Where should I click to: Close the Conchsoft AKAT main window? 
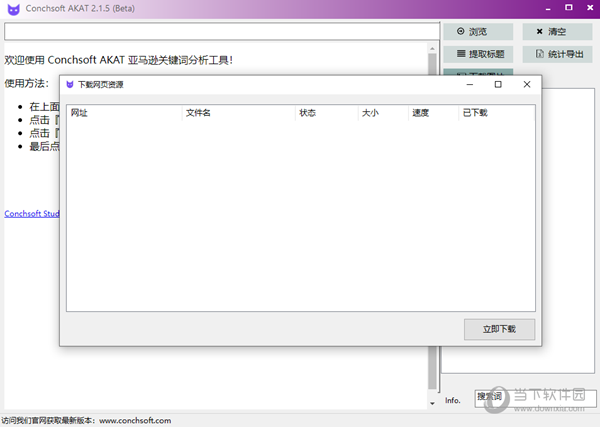pyautogui.click(x=590, y=8)
